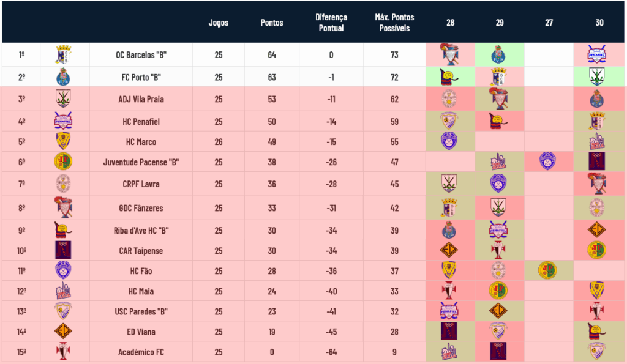
Task: Click the CAR Taipense team logo
Action: click(63, 250)
